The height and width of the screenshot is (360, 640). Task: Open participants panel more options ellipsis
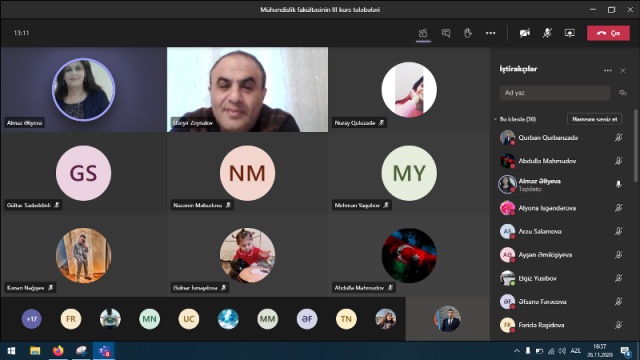[x=607, y=71]
